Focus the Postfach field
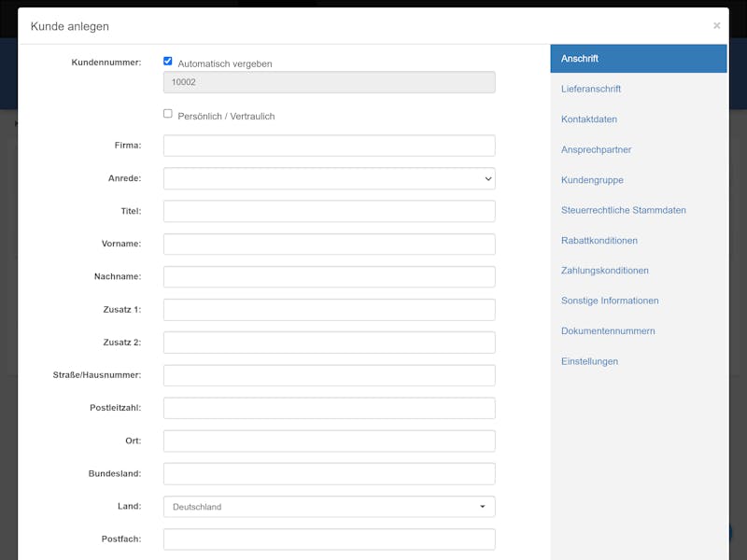This screenshot has width=747, height=560. pos(330,539)
